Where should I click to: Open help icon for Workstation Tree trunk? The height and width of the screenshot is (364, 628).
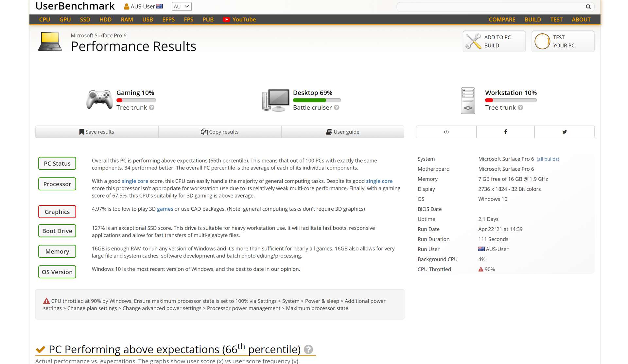(520, 108)
